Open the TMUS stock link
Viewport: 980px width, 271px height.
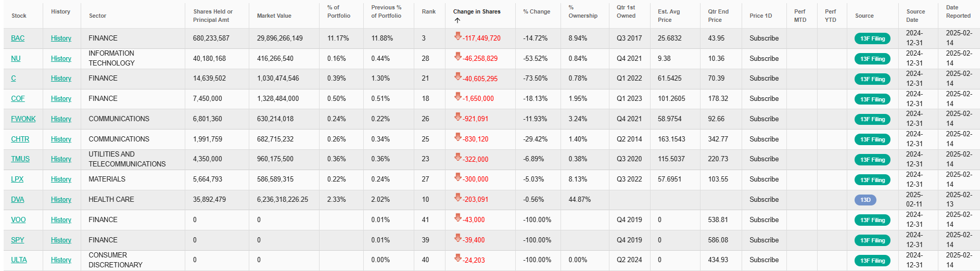tap(20, 159)
